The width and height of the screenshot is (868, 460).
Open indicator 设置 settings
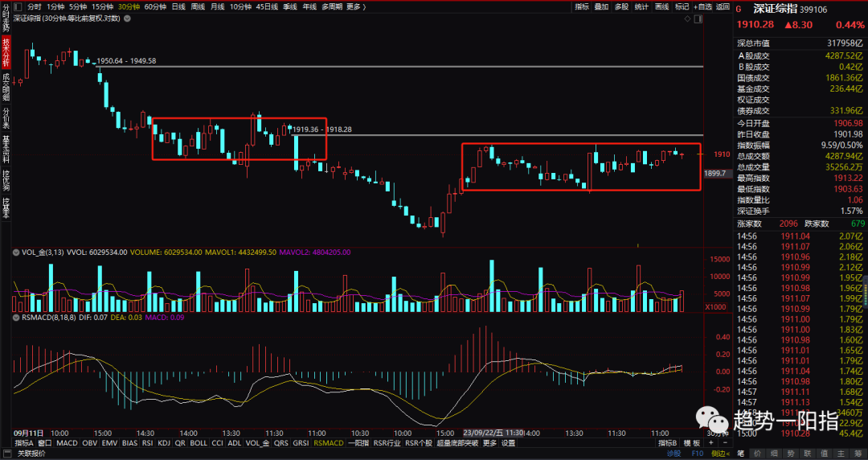click(x=508, y=443)
